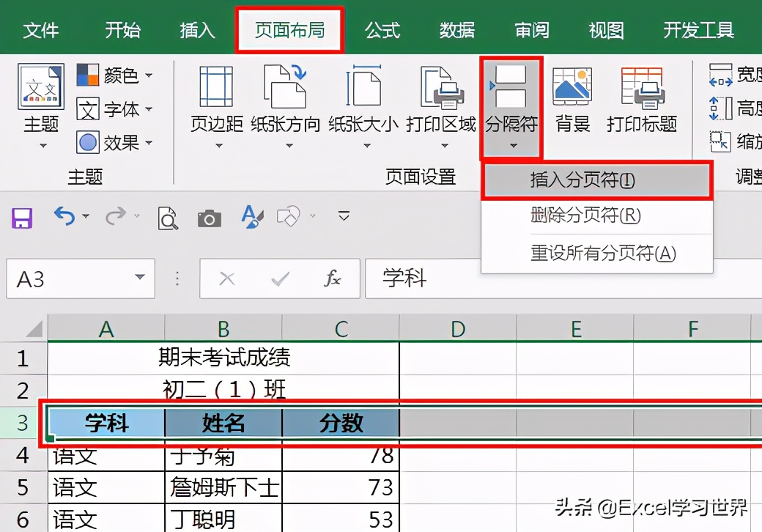Image resolution: width=762 pixels, height=532 pixels.
Task: Click the fx Insert Function icon
Action: point(333,278)
